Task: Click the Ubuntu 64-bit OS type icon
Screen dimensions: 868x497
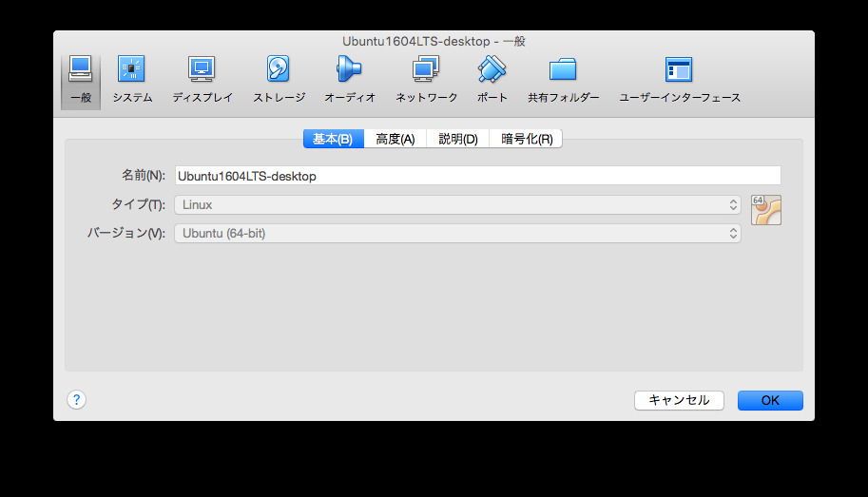Action: pyautogui.click(x=766, y=210)
